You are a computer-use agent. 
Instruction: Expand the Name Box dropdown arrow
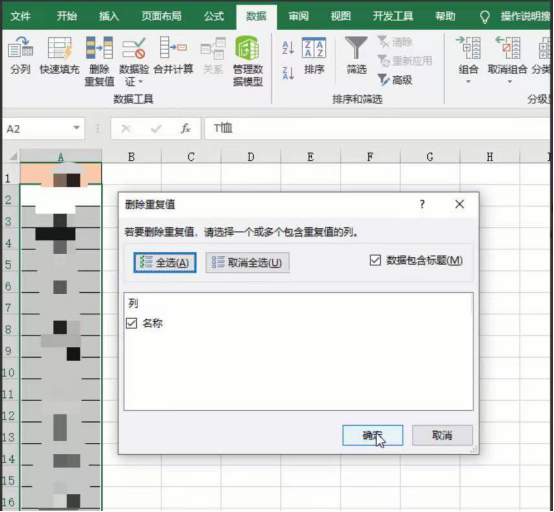[x=76, y=128]
